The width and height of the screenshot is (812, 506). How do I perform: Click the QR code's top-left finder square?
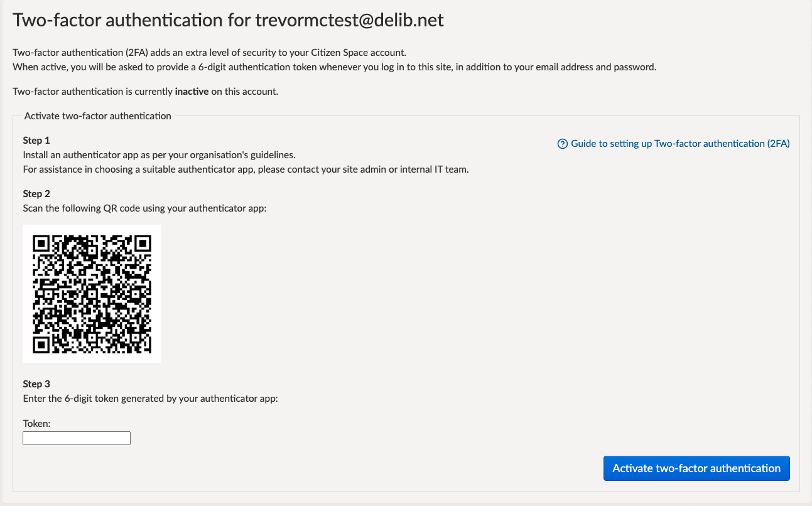(x=42, y=243)
